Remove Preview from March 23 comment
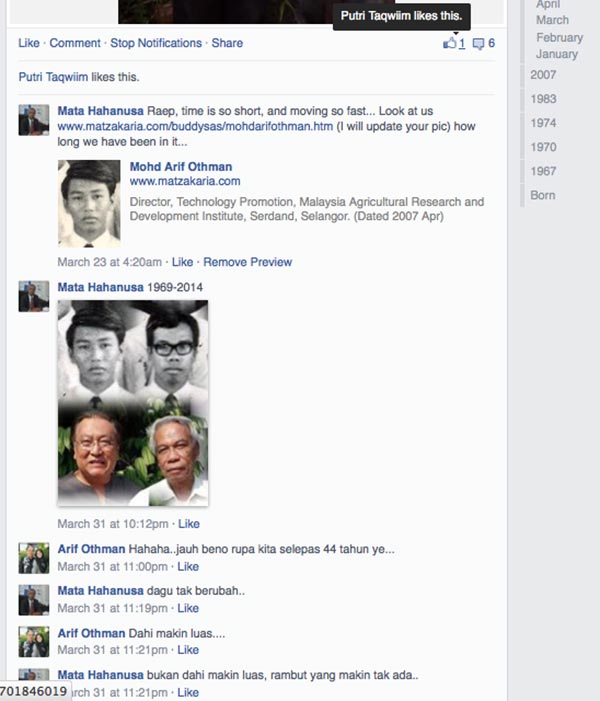 point(247,262)
